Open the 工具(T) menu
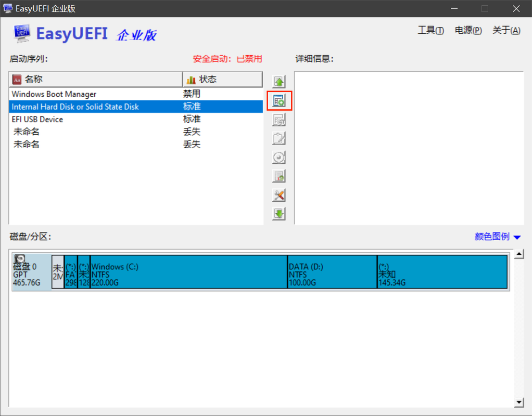Screen dimensions: 532x416 [430, 31]
